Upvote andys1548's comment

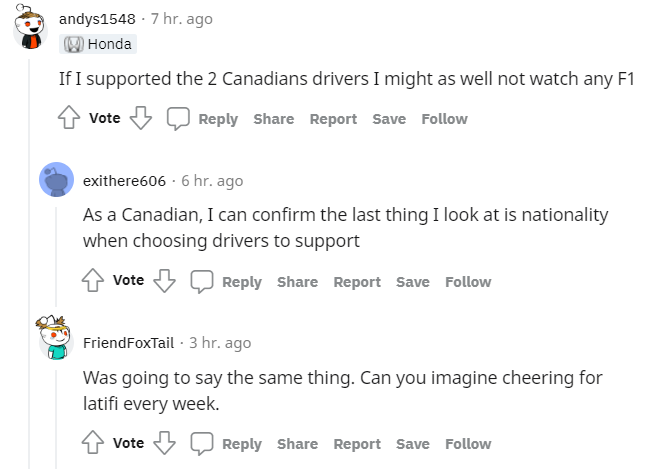tap(70, 119)
